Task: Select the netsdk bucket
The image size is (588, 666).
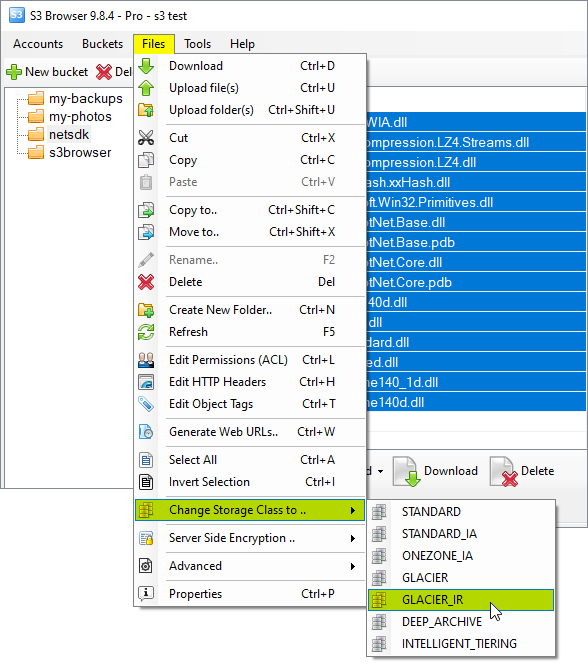Action: pos(69,135)
